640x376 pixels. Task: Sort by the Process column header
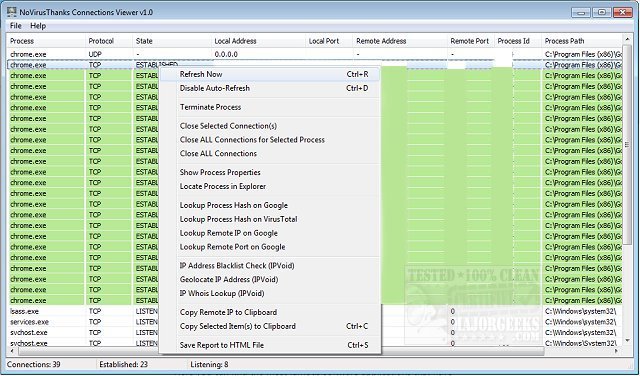pyautogui.click(x=46, y=41)
